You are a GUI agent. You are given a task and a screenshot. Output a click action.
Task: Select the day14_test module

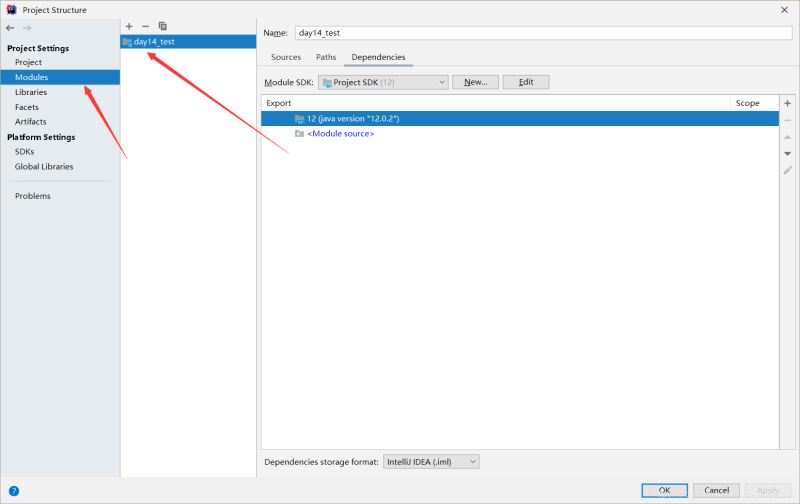pos(154,42)
